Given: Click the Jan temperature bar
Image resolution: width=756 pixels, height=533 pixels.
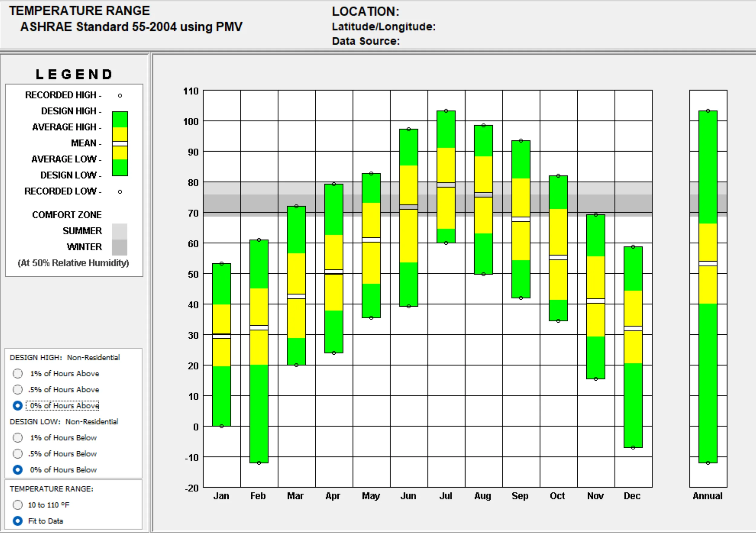Looking at the screenshot, I should click(x=222, y=345).
